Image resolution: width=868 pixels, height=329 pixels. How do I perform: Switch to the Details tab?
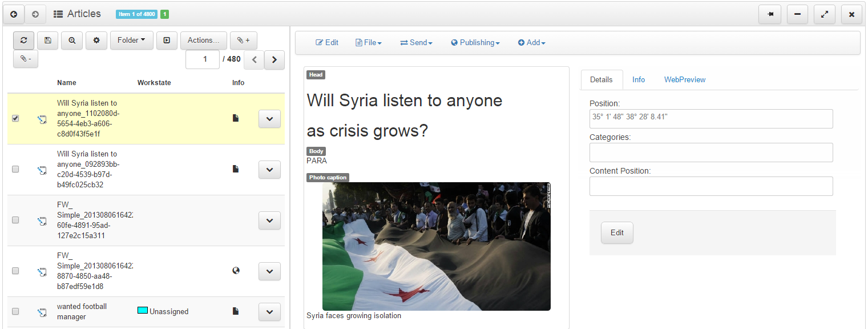tap(601, 80)
